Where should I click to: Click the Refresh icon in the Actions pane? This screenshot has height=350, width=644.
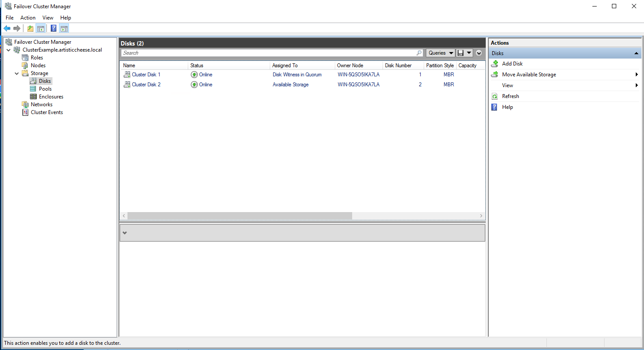[494, 96]
